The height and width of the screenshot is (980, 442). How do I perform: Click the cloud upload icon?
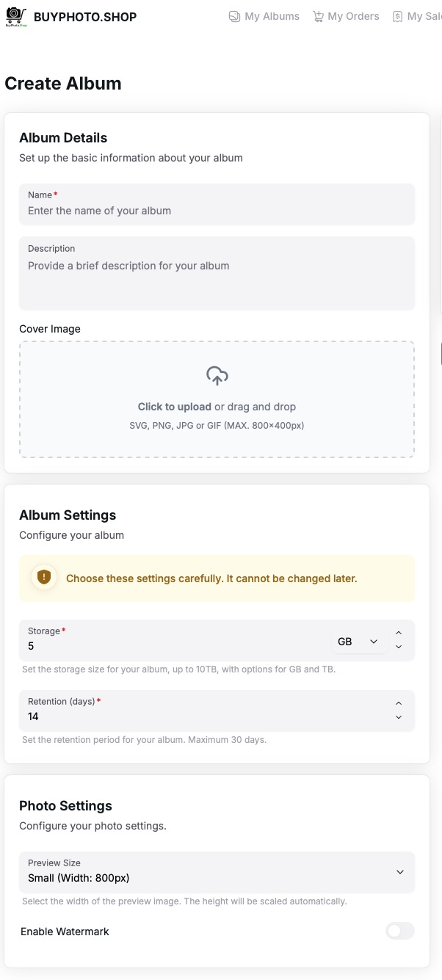pyautogui.click(x=217, y=376)
